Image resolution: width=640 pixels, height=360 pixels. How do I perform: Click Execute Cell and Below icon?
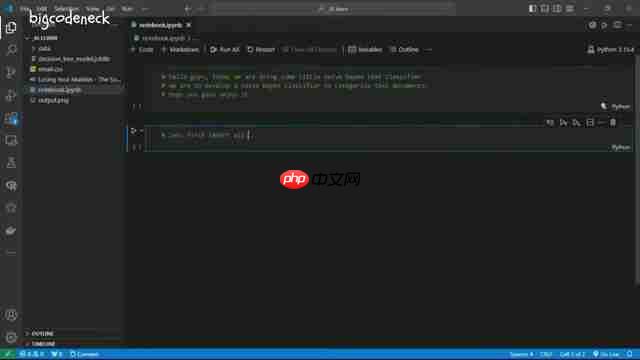point(576,122)
